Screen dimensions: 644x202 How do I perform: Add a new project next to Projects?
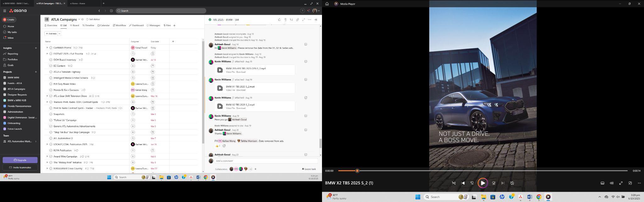(x=36, y=72)
